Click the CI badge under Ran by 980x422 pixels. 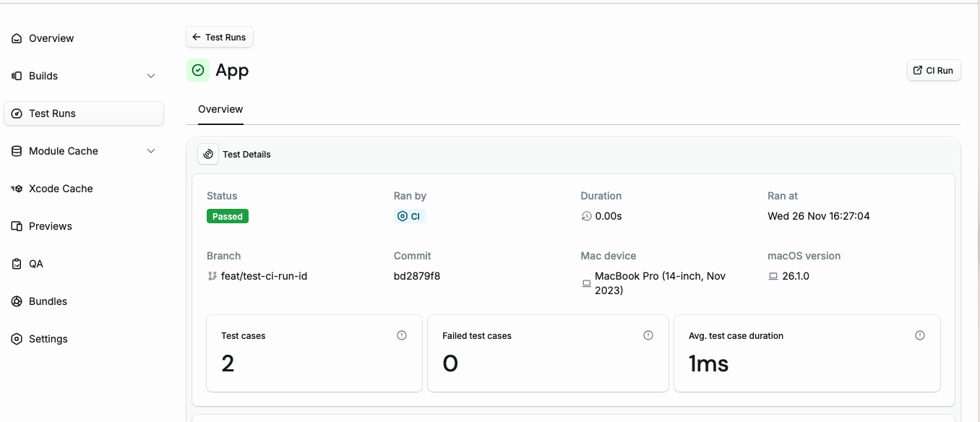click(409, 215)
